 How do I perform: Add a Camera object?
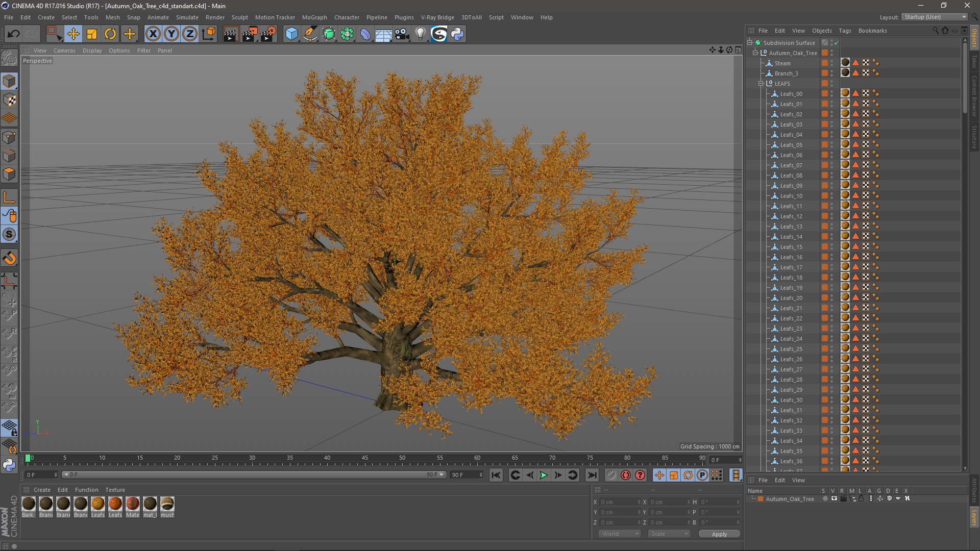[x=402, y=34]
